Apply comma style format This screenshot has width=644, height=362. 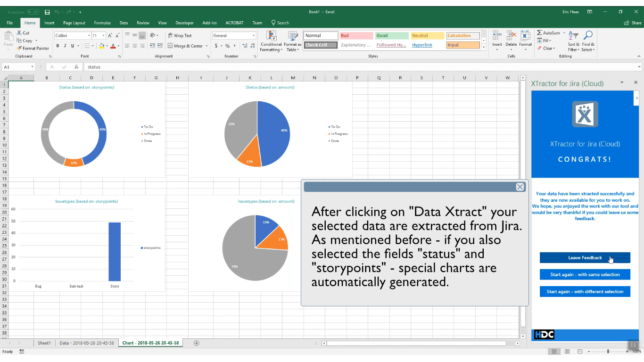click(x=234, y=46)
